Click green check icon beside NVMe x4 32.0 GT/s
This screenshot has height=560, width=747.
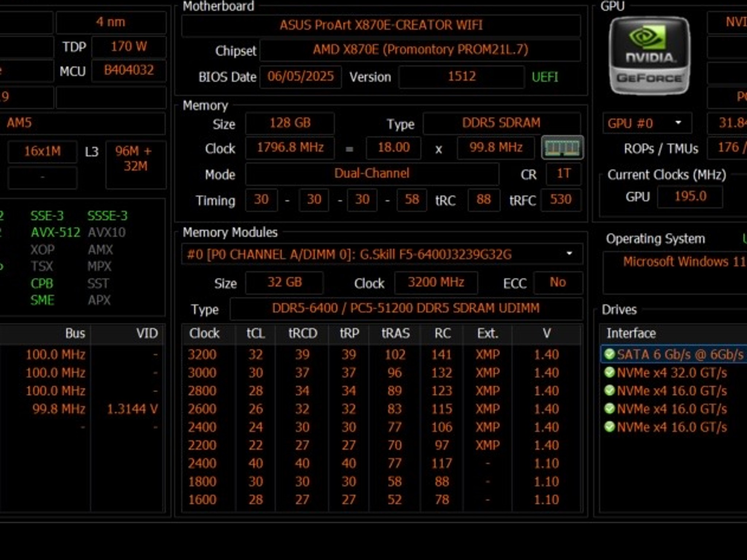[x=609, y=372]
